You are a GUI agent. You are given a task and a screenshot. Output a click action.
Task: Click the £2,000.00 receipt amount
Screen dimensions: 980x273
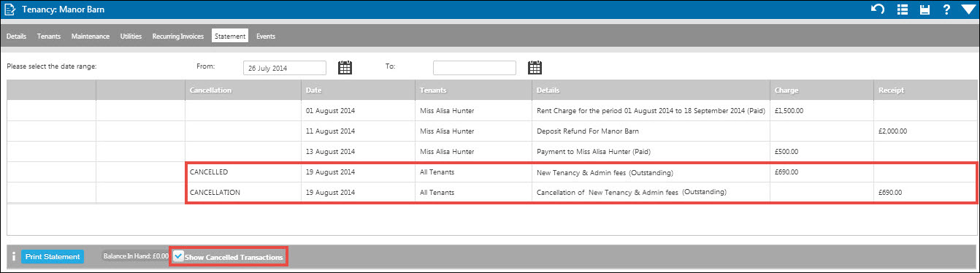(892, 131)
